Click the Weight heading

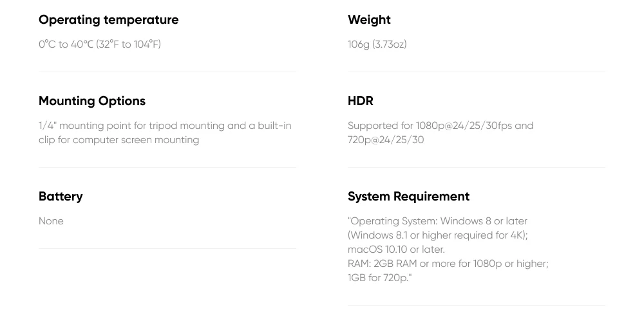(369, 20)
